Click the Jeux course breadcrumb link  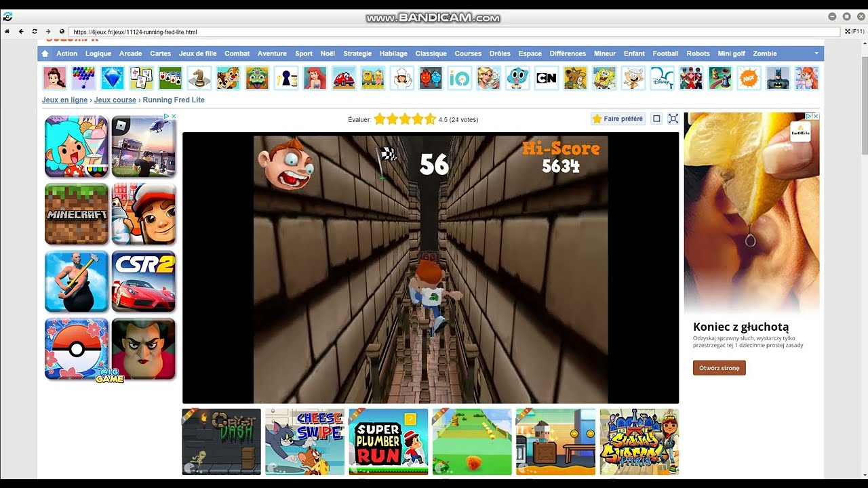pyautogui.click(x=115, y=100)
